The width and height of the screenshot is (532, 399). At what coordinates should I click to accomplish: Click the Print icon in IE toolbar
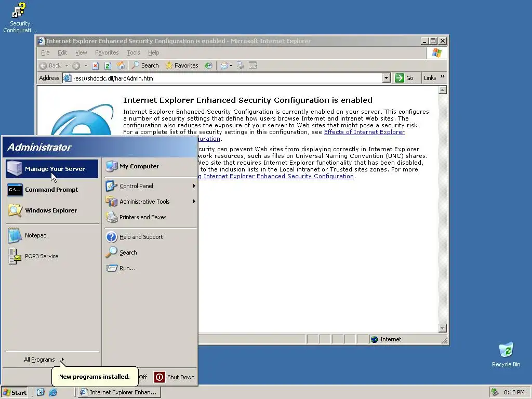pyautogui.click(x=241, y=65)
